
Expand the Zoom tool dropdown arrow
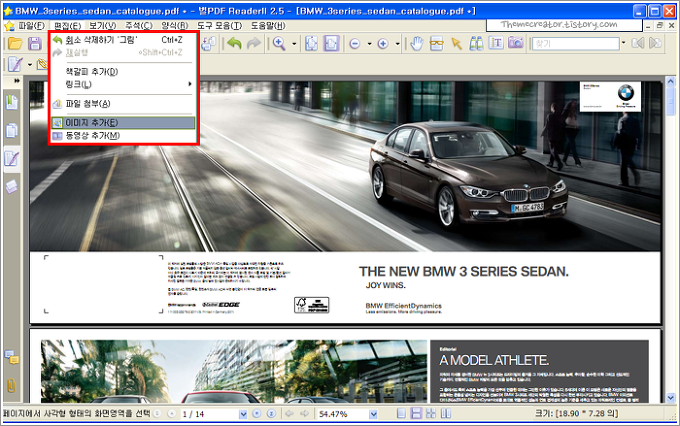[294, 44]
